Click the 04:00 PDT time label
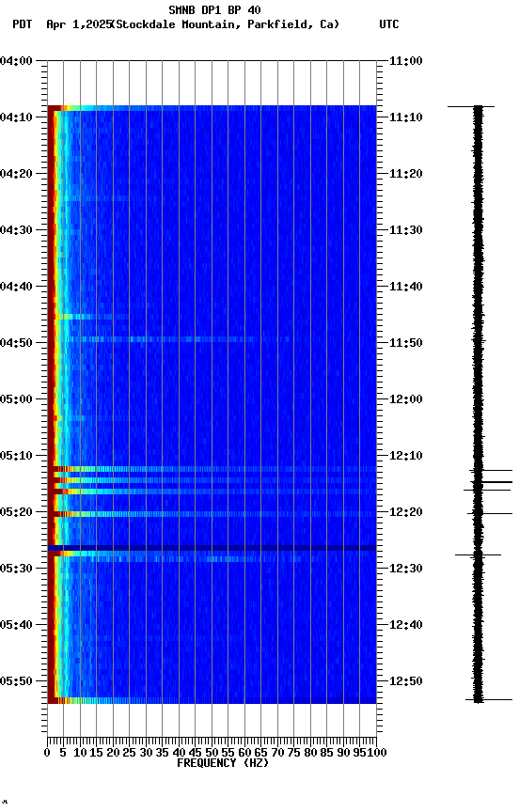519x812 pixels. [x=16, y=61]
